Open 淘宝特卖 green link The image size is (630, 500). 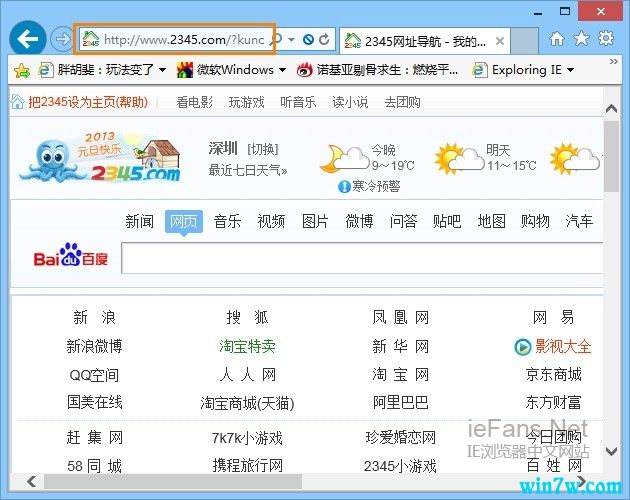click(247, 346)
